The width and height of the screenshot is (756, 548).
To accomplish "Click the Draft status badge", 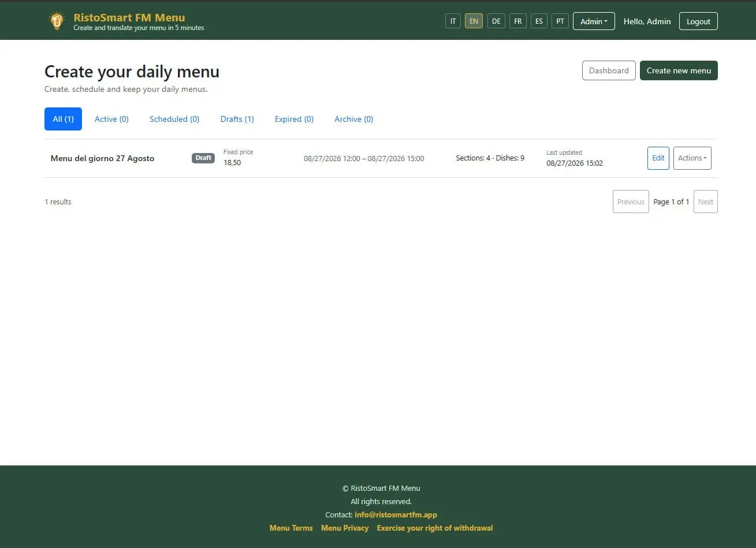I will point(203,158).
